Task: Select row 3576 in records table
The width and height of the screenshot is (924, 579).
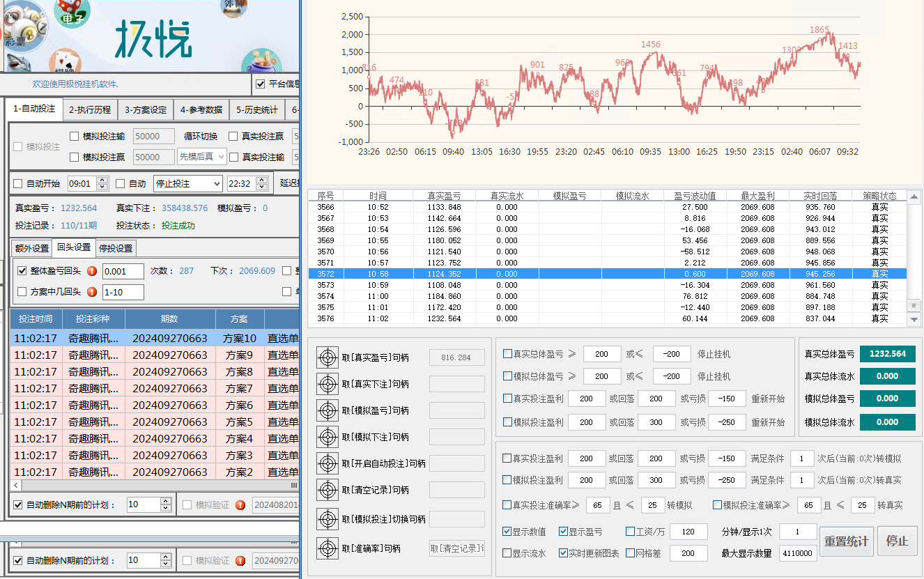Action: [608, 318]
